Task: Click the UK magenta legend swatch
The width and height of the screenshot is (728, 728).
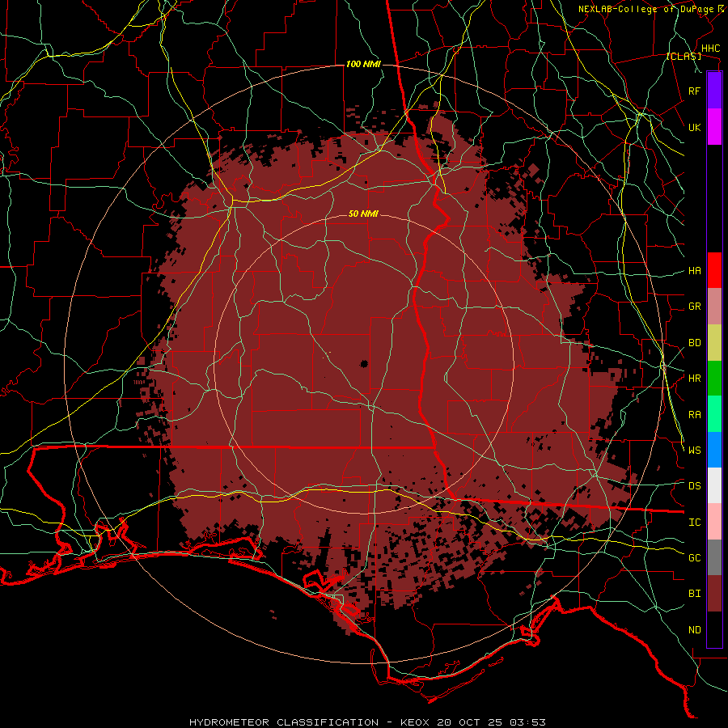Action: (714, 127)
